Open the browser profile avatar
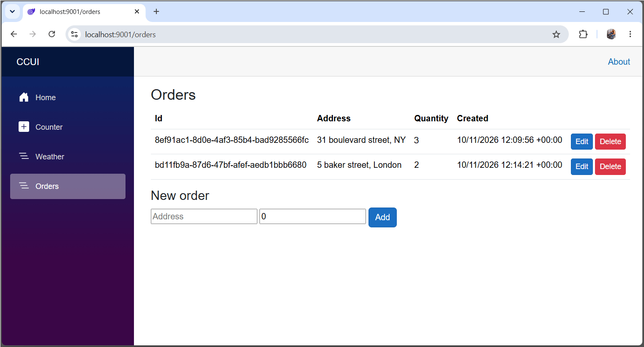The image size is (644, 347). 611,34
